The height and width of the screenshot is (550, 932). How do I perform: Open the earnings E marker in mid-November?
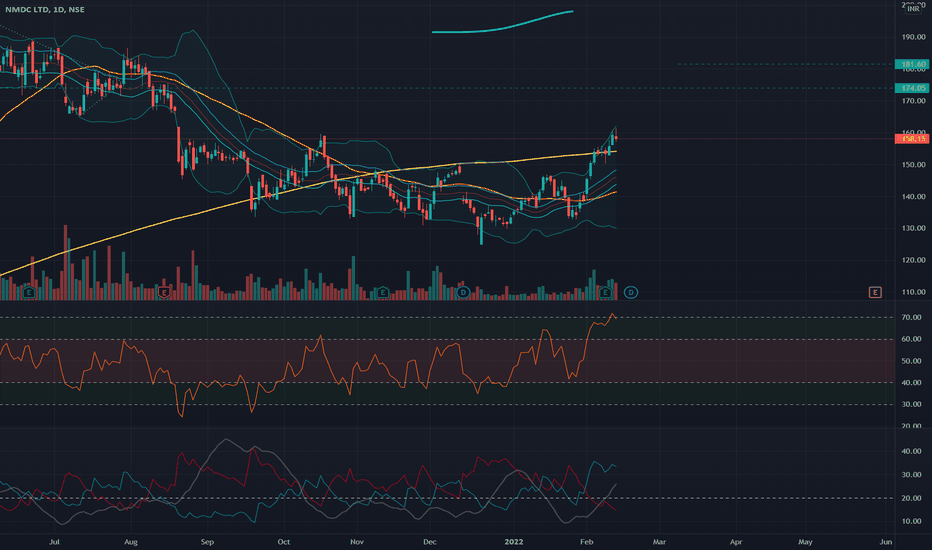point(383,292)
